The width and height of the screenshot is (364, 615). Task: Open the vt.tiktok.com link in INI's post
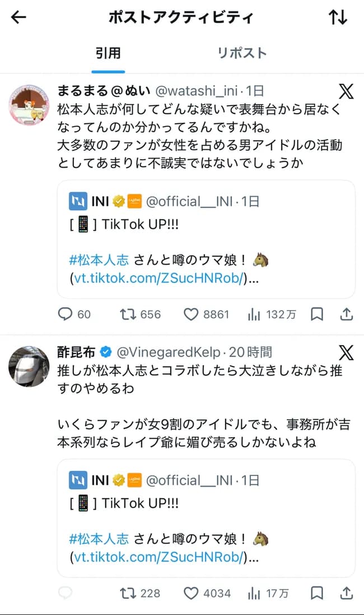click(158, 278)
